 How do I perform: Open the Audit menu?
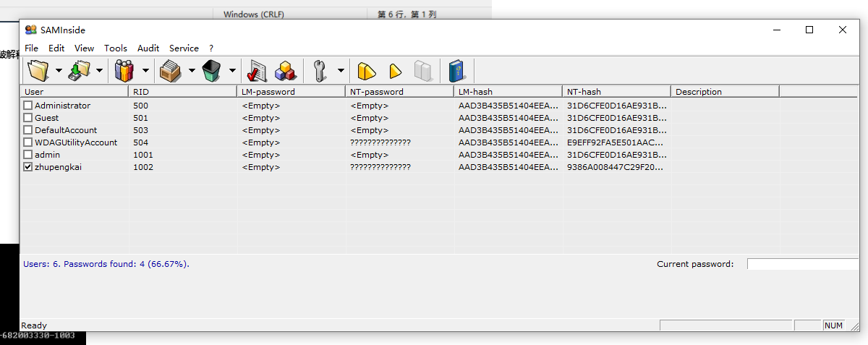tap(148, 48)
